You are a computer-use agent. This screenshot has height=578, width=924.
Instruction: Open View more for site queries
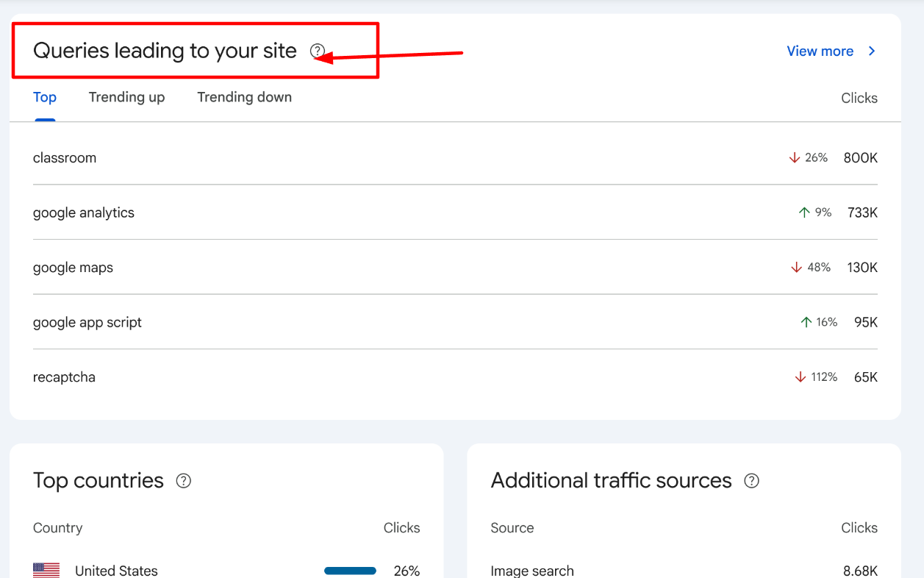(820, 51)
